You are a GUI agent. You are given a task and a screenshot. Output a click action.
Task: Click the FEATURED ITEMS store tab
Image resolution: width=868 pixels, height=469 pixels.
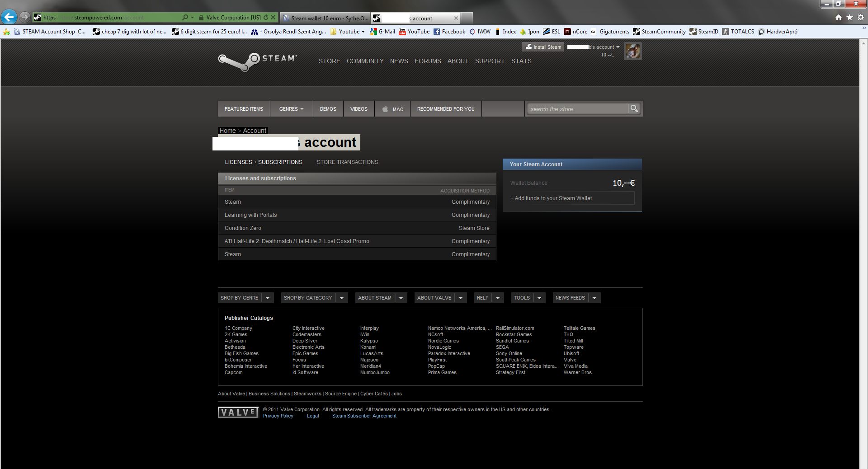point(244,109)
